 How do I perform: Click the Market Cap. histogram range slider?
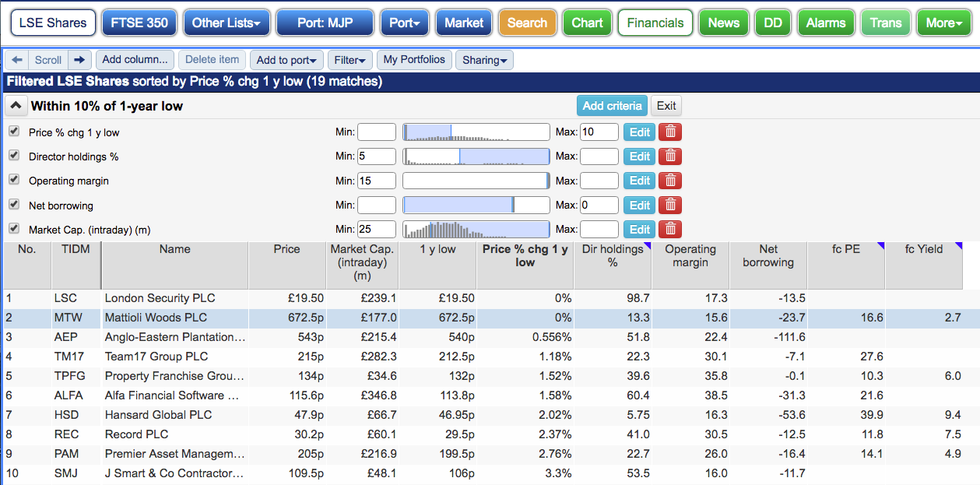(x=476, y=230)
